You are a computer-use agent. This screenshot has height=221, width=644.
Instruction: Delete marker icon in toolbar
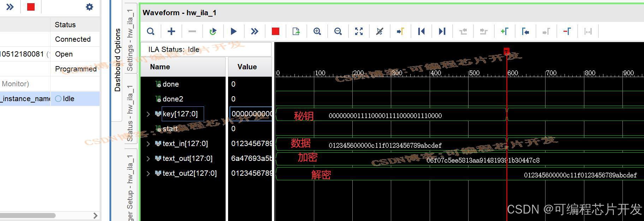point(567,31)
